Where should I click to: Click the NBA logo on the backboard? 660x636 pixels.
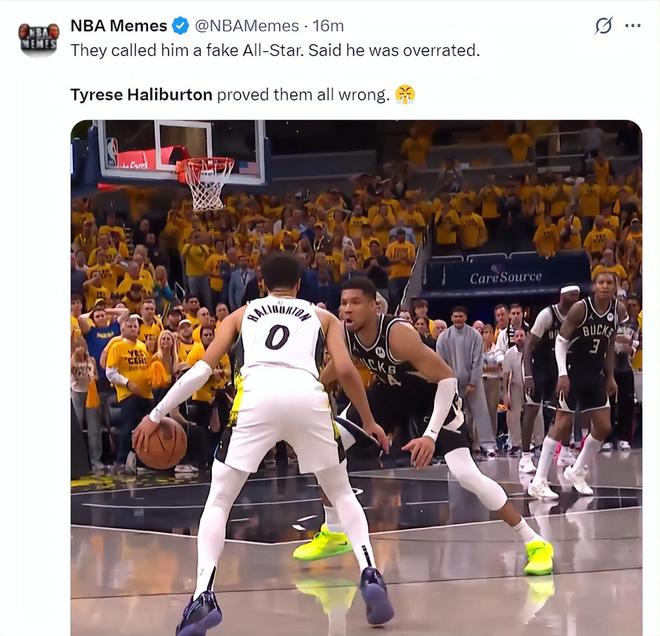pyautogui.click(x=112, y=152)
